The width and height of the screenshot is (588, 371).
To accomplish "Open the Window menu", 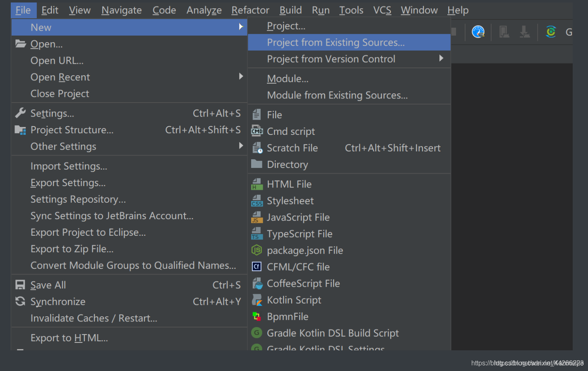I will point(419,10).
